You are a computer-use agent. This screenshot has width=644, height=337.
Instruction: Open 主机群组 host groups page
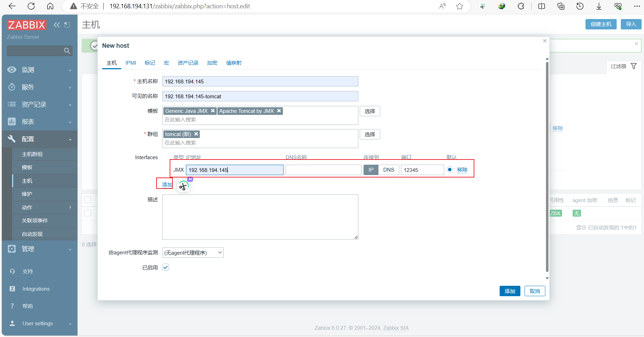[x=32, y=154]
